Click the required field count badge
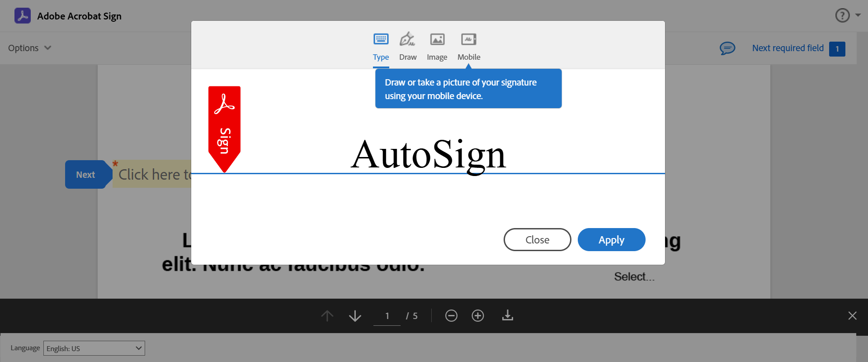The width and height of the screenshot is (868, 362). pyautogui.click(x=837, y=49)
